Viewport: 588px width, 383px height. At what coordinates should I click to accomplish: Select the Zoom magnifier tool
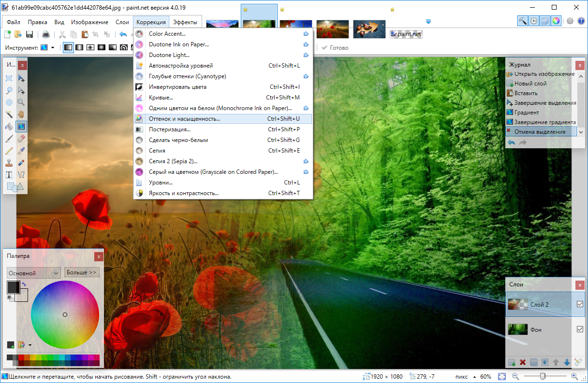pyautogui.click(x=21, y=102)
